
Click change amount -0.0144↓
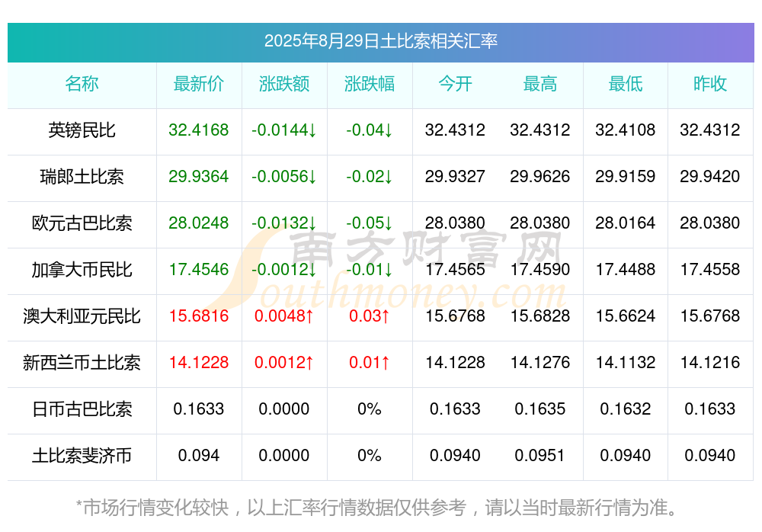tap(284, 130)
